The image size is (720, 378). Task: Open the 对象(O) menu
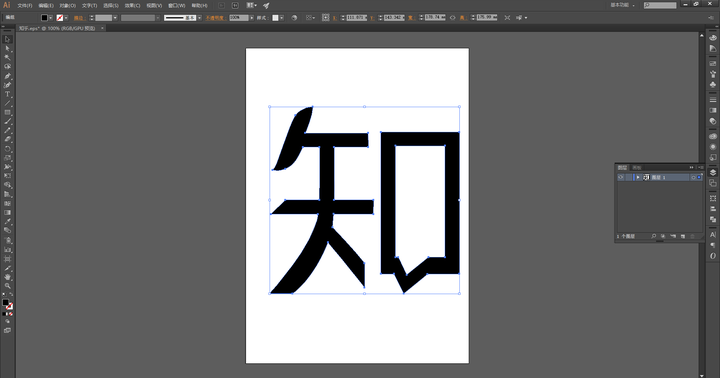pos(67,6)
